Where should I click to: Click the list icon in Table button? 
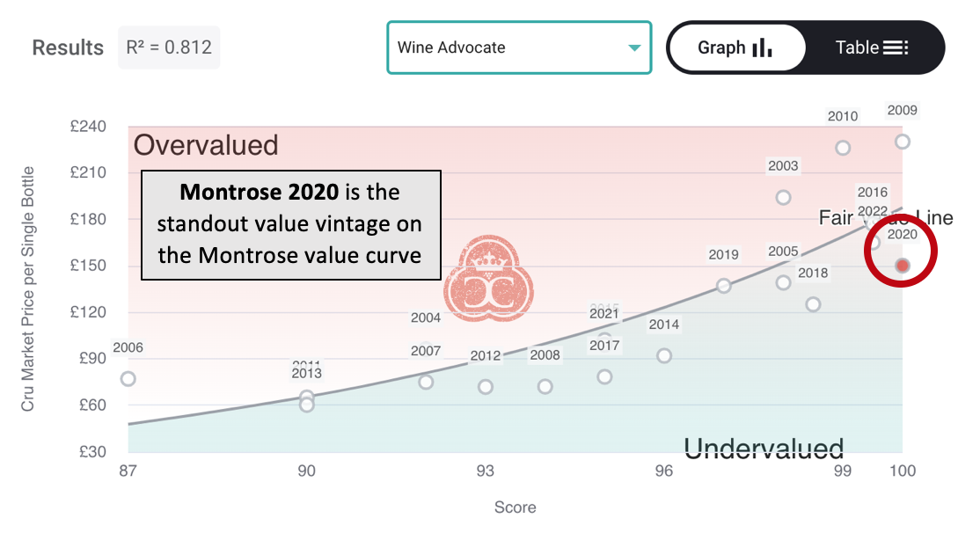pos(896,47)
